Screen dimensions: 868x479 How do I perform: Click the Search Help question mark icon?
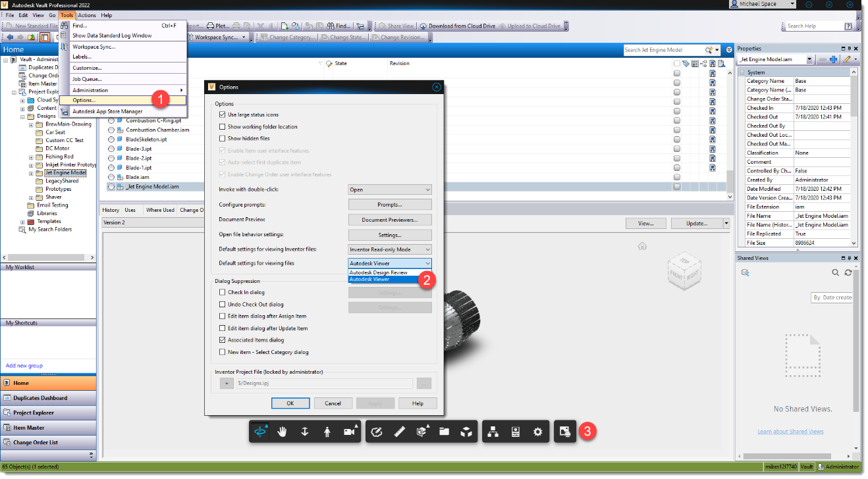850,26
